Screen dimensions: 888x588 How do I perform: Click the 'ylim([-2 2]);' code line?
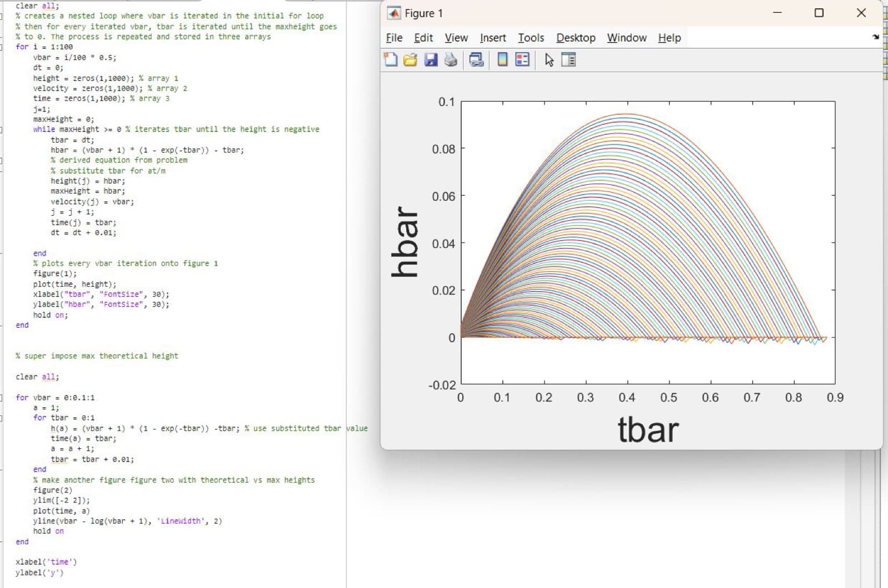coord(62,500)
